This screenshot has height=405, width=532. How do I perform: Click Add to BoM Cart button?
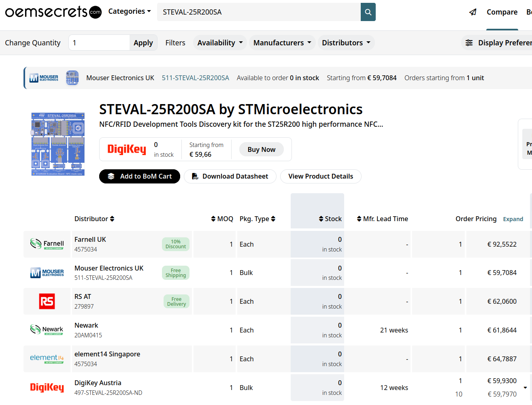pos(140,176)
